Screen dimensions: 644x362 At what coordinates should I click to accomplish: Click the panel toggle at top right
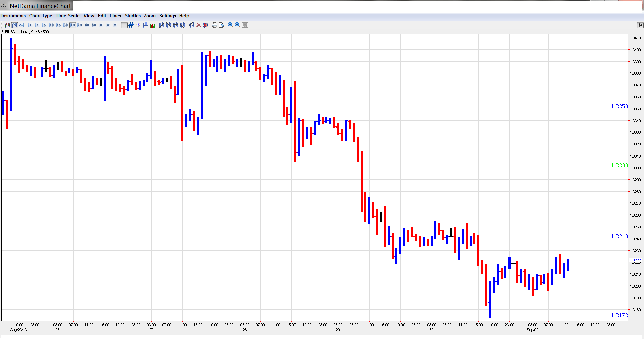pos(640,25)
